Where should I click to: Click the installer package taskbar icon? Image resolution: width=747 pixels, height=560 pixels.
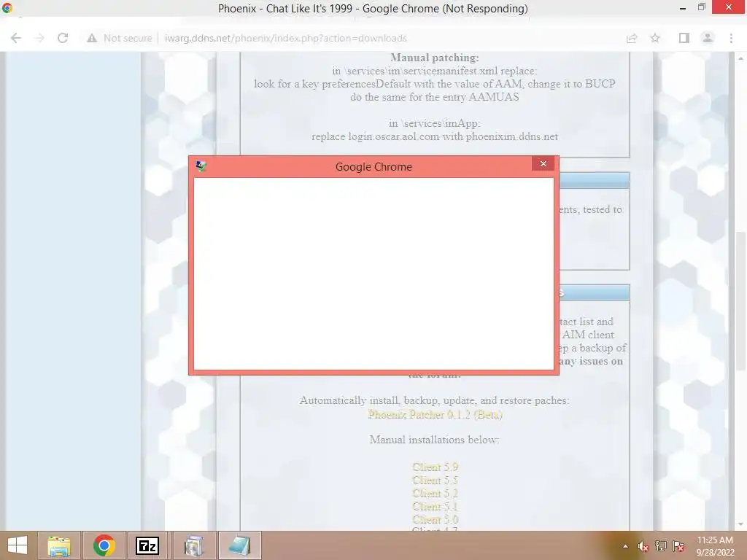click(193, 545)
